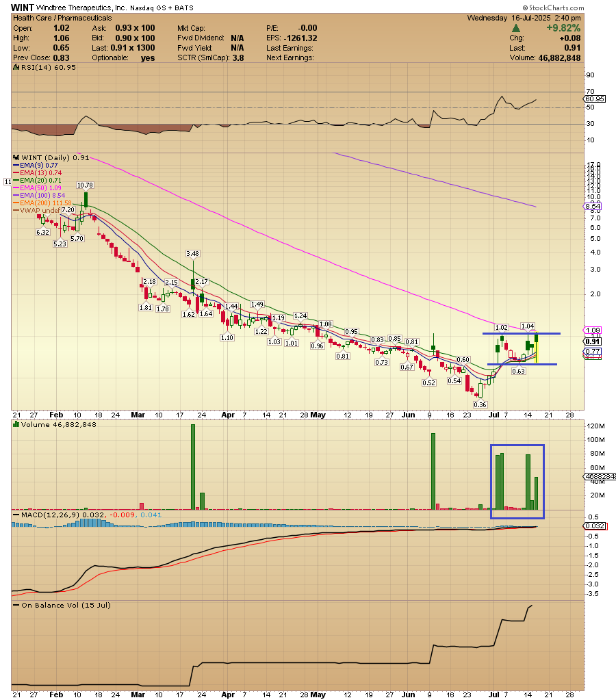616x700 pixels.
Task: Click the EPS value -1261.32
Action: tap(300, 38)
